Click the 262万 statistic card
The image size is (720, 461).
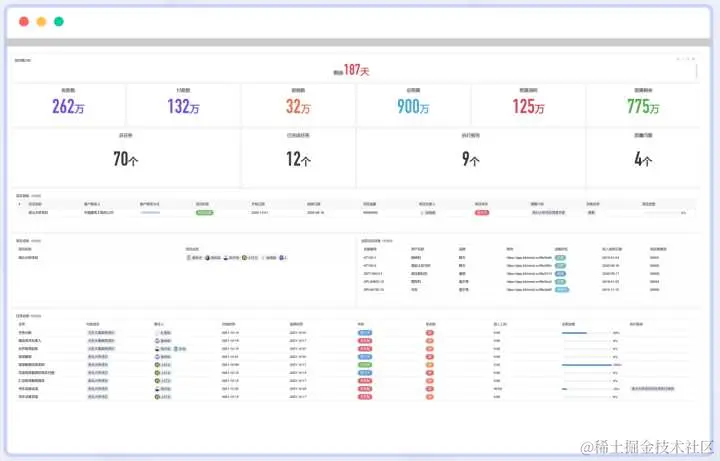pyautogui.click(x=68, y=104)
